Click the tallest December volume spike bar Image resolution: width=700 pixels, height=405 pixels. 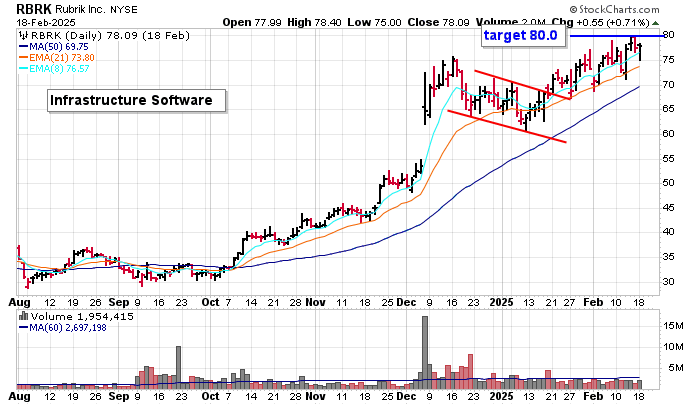point(425,352)
